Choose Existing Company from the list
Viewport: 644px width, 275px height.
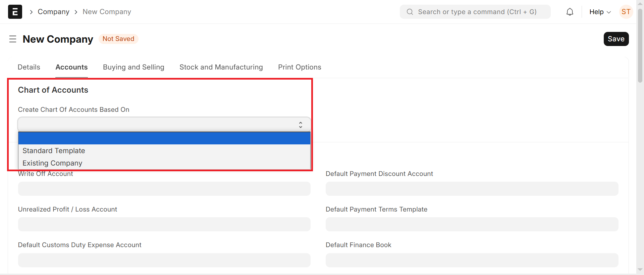coord(52,163)
